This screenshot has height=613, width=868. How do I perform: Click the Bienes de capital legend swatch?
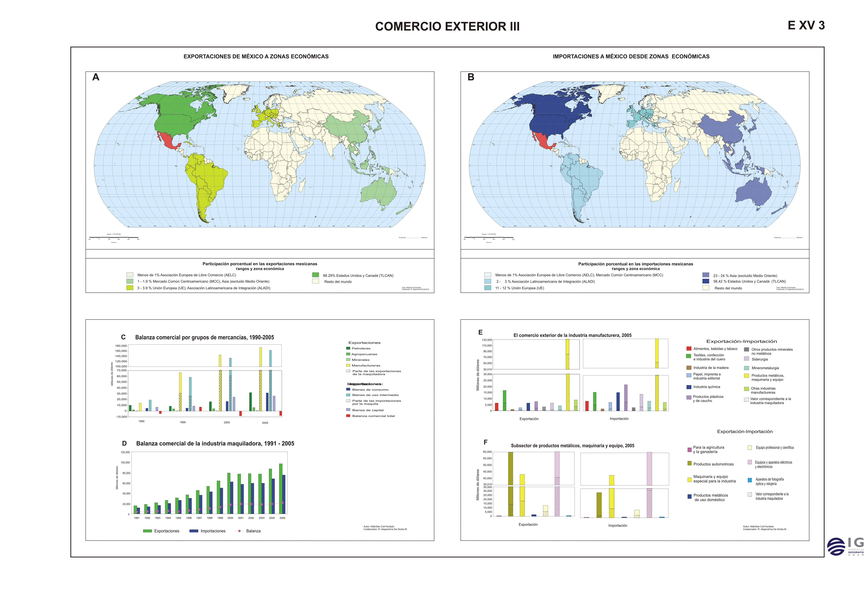coord(348,410)
